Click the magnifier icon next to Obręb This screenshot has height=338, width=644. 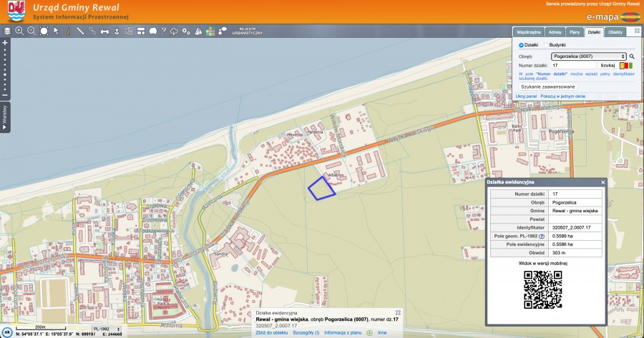coord(632,56)
